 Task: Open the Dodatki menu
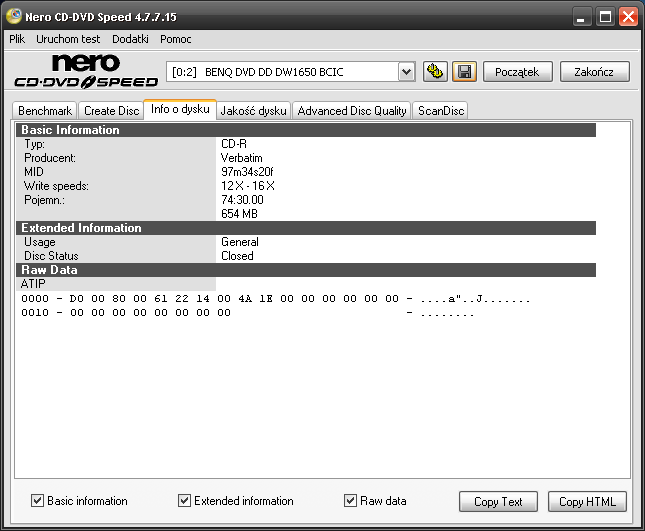(x=130, y=39)
